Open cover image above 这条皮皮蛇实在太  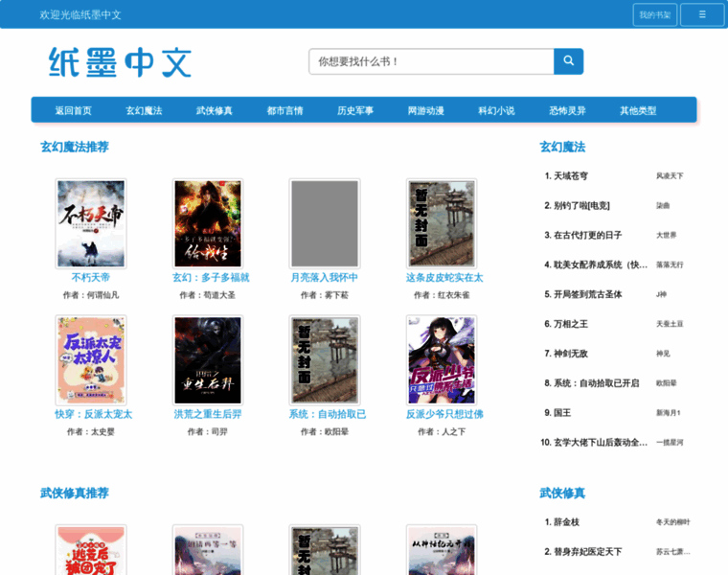pos(442,223)
